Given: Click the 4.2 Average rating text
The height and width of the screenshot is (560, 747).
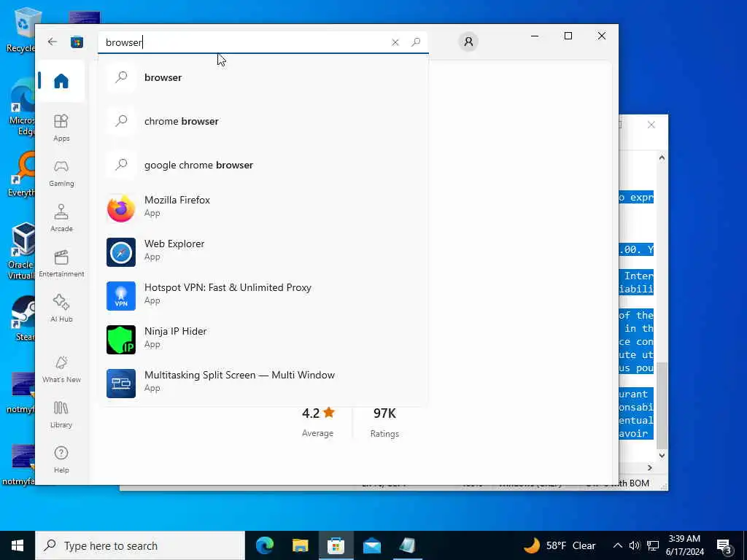Looking at the screenshot, I should (x=318, y=422).
